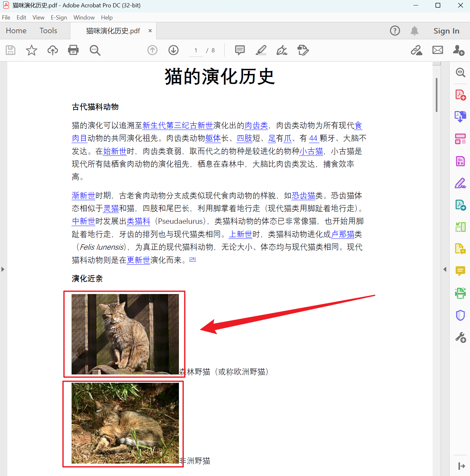This screenshot has height=476, width=470.
Task: Click the Save file icon
Action: pos(11,50)
